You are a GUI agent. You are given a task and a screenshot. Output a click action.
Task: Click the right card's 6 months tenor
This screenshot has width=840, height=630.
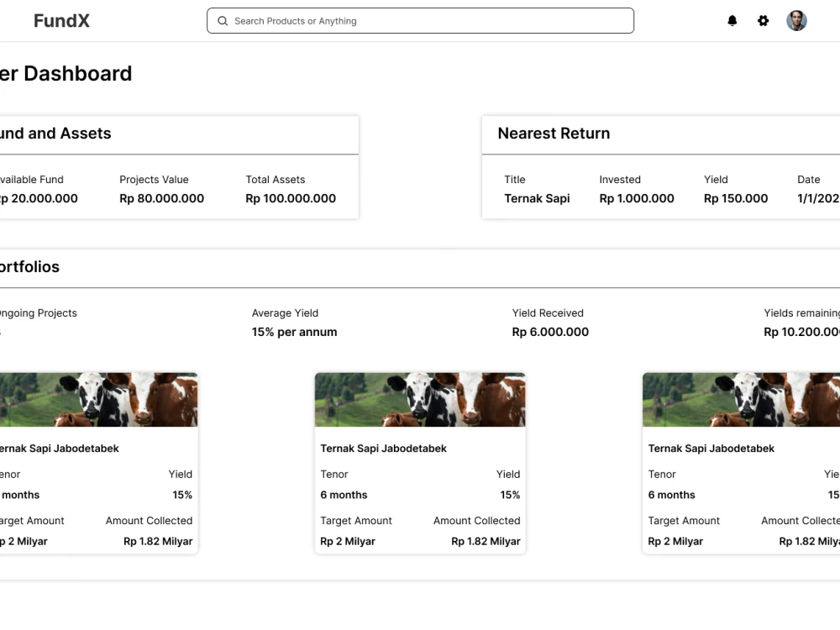point(672,495)
